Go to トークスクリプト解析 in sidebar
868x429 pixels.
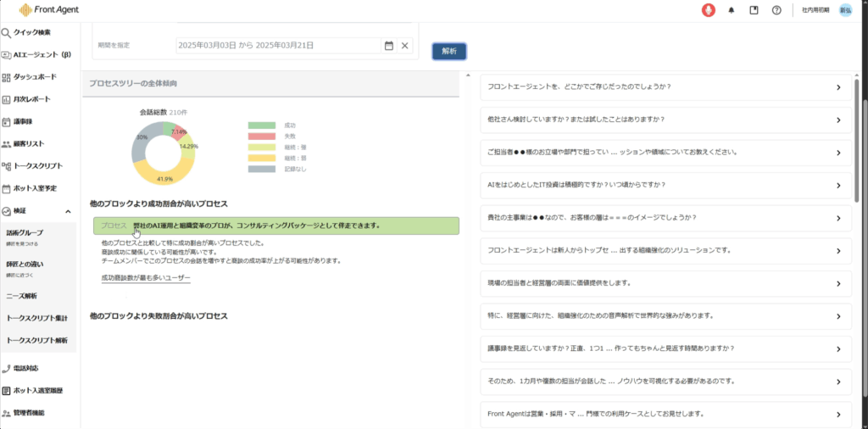36,340
